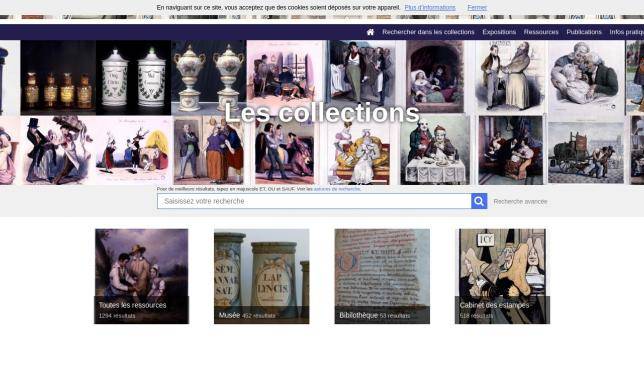Open the Cabinet des estampes tile
Image resolution: width=644 pixels, height=386 pixels.
[502, 276]
